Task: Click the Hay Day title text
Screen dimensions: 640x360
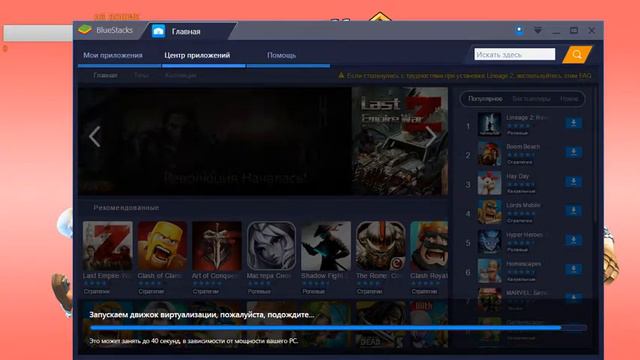Action: point(518,176)
